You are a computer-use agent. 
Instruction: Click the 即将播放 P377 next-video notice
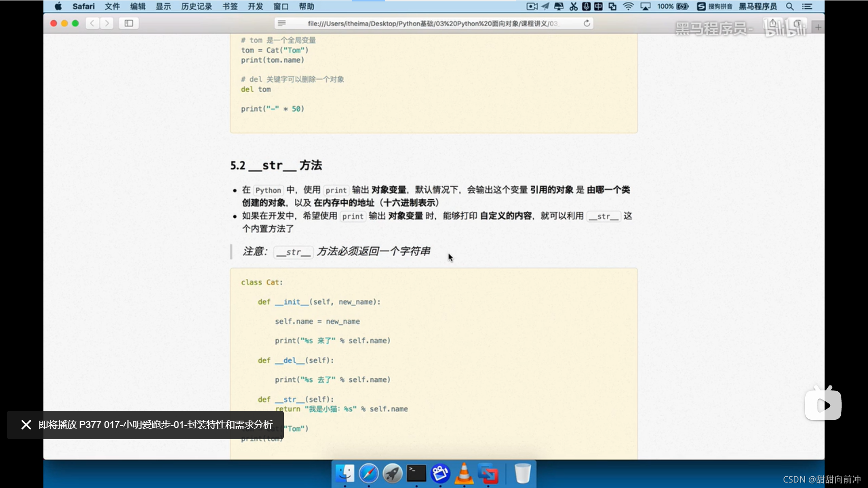pyautogui.click(x=156, y=425)
